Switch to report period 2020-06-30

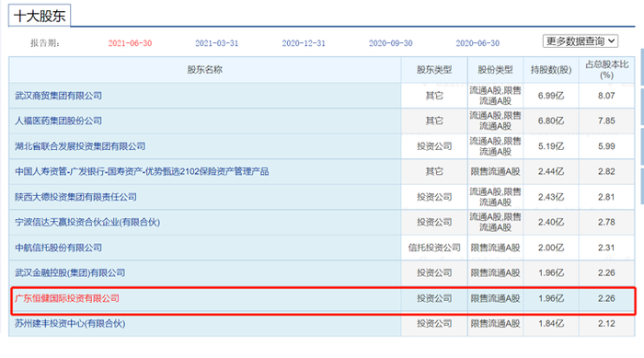[x=477, y=43]
